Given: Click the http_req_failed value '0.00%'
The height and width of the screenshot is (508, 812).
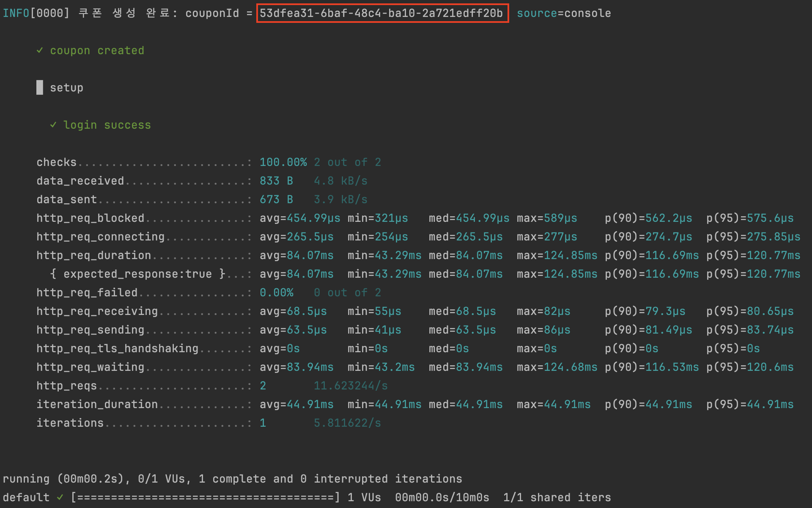Looking at the screenshot, I should tap(276, 293).
